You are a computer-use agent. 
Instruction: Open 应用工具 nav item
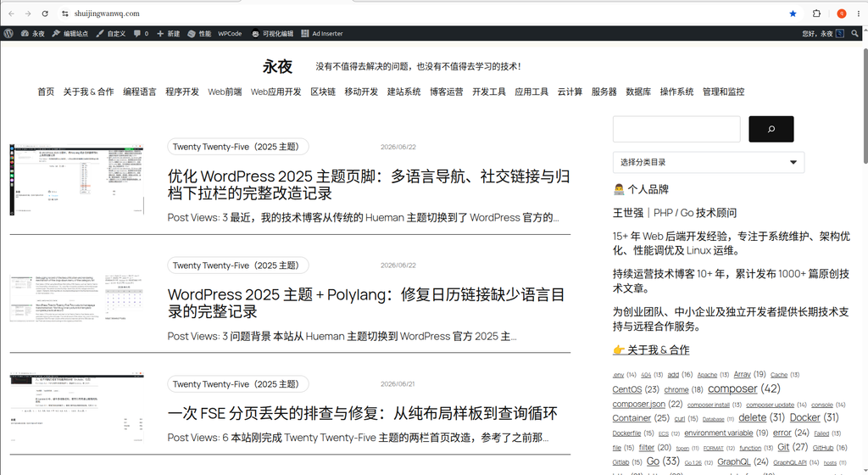[531, 92]
